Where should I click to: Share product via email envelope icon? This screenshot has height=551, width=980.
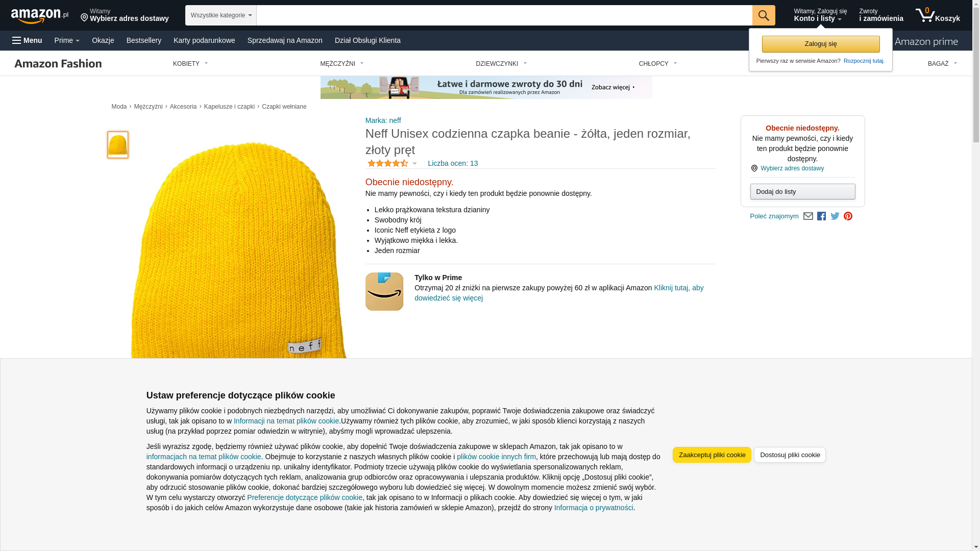(808, 216)
